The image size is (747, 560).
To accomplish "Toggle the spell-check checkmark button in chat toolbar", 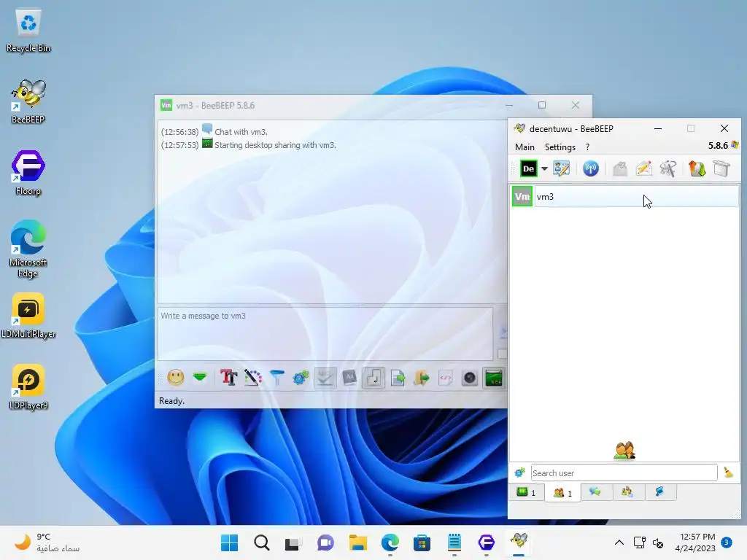I will tap(325, 378).
